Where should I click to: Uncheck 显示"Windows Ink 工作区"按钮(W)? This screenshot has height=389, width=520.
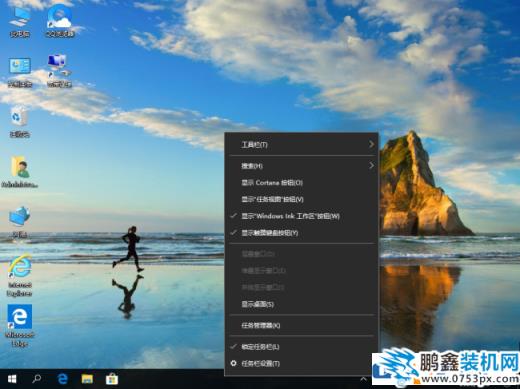tap(301, 216)
